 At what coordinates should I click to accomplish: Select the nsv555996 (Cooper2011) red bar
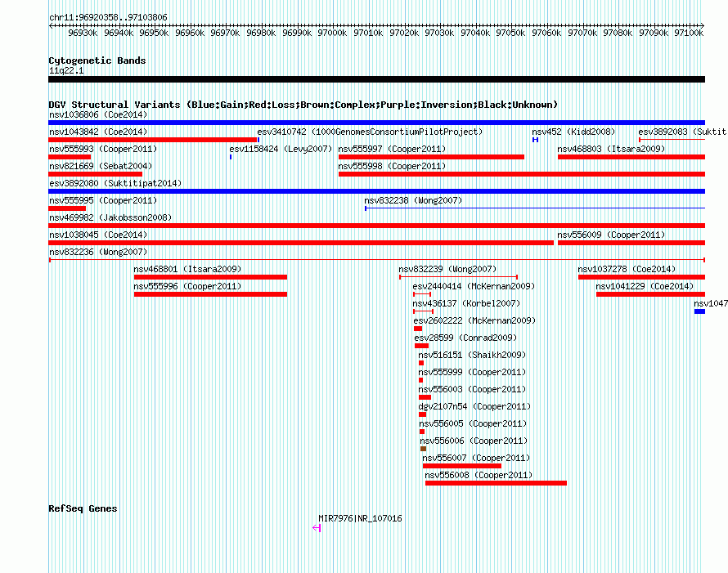[210, 294]
